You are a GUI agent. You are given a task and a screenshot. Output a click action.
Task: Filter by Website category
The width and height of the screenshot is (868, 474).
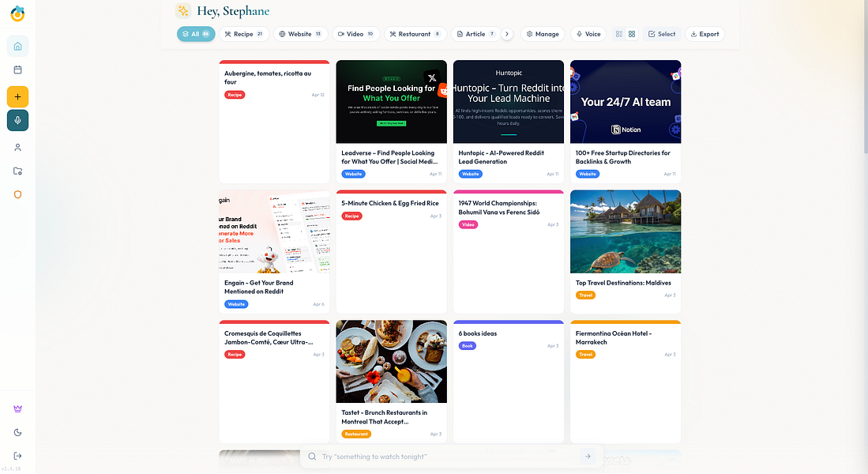click(300, 34)
